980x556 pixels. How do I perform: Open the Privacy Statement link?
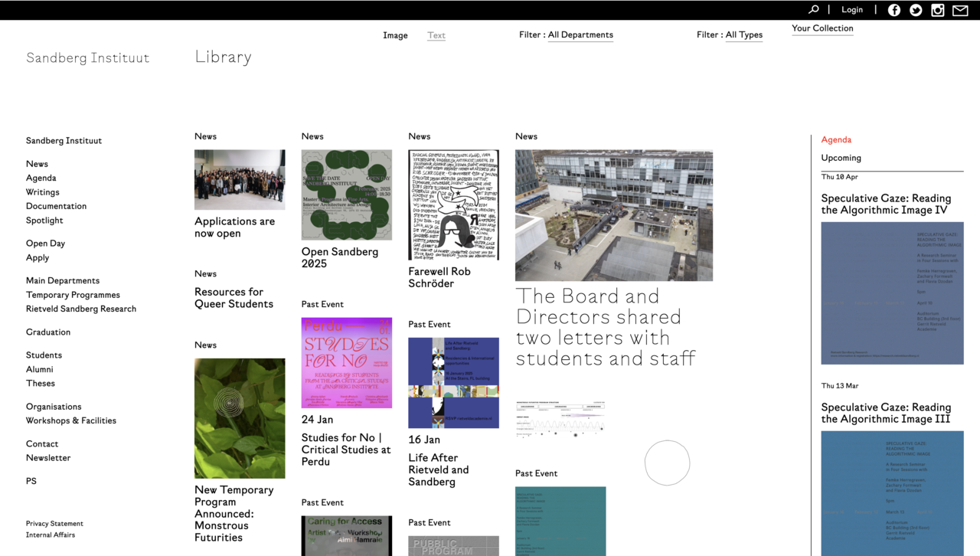[x=54, y=524]
